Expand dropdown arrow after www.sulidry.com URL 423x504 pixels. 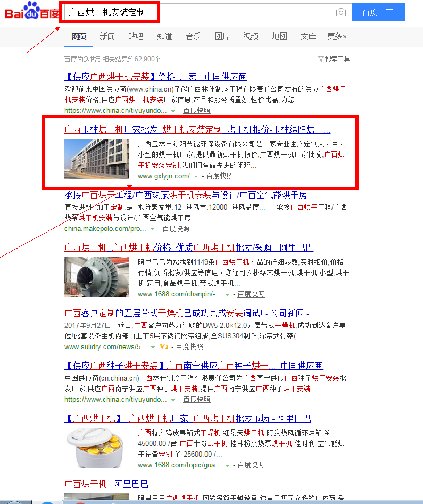(153, 348)
